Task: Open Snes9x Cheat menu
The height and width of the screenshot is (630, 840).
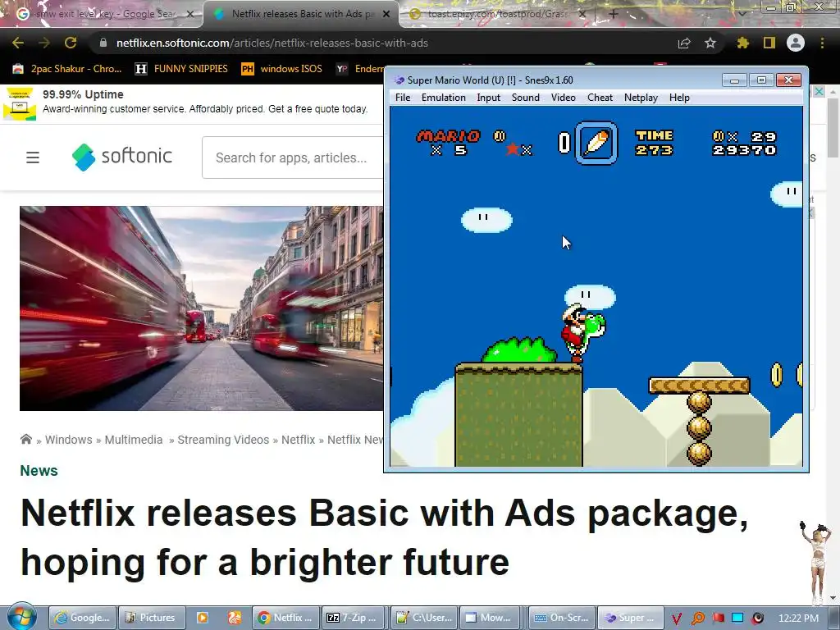Action: pyautogui.click(x=600, y=98)
